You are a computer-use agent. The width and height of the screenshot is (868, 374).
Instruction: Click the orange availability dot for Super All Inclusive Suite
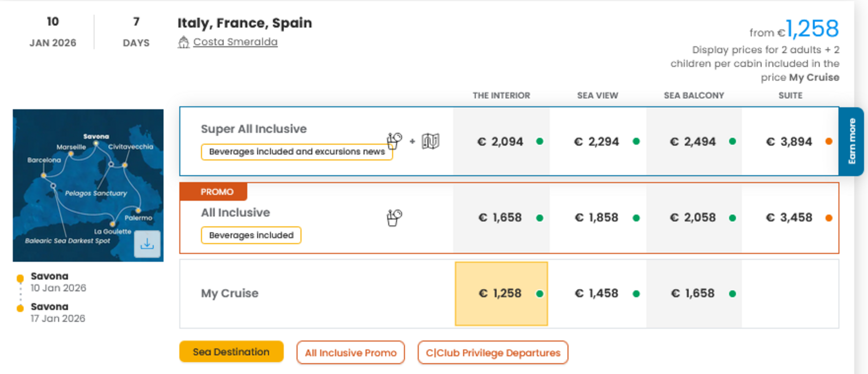[829, 141]
